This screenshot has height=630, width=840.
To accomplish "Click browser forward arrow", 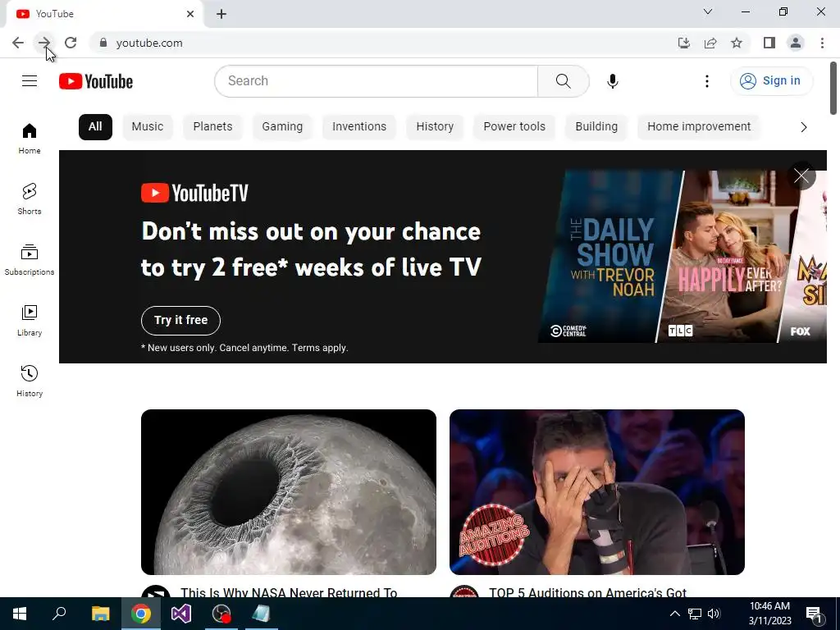I will pyautogui.click(x=44, y=43).
